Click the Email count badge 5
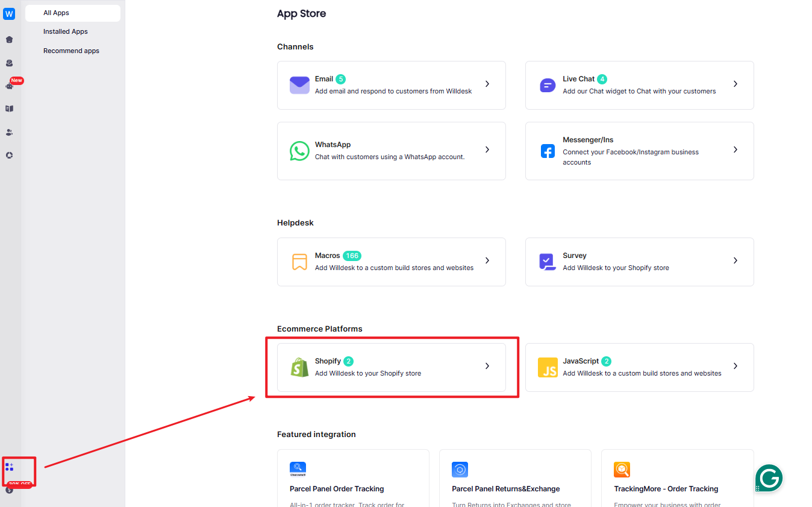Screen dimensions: 812x507 click(x=341, y=79)
